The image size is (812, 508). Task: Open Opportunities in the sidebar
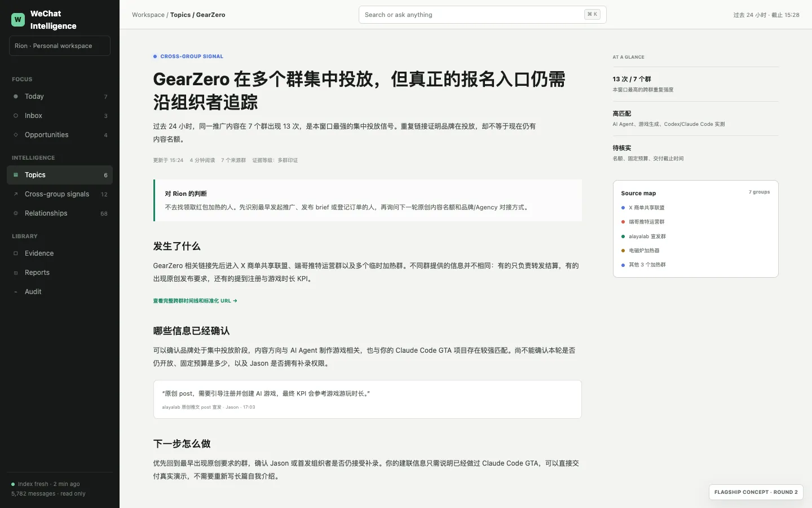coord(60,135)
